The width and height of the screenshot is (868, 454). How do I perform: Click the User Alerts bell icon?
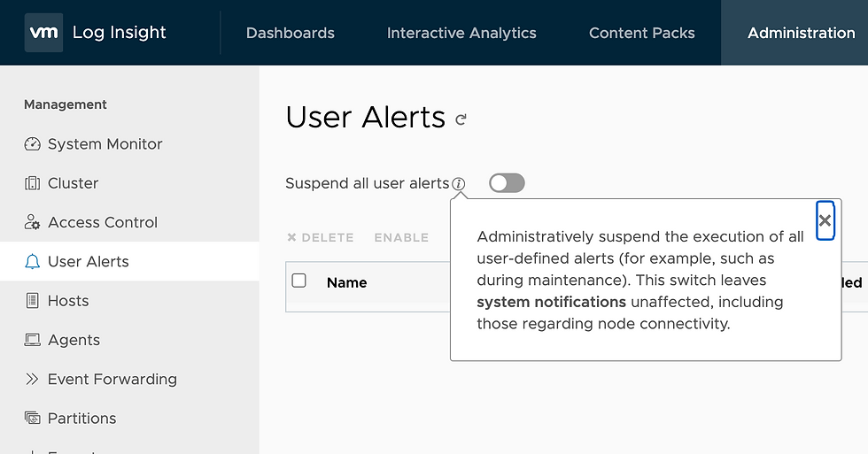pyautogui.click(x=32, y=262)
